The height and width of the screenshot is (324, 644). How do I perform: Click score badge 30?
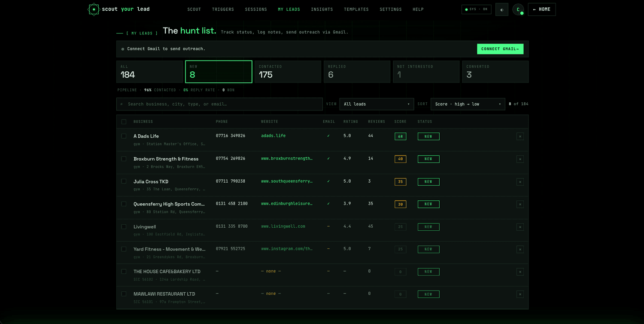pos(400,204)
